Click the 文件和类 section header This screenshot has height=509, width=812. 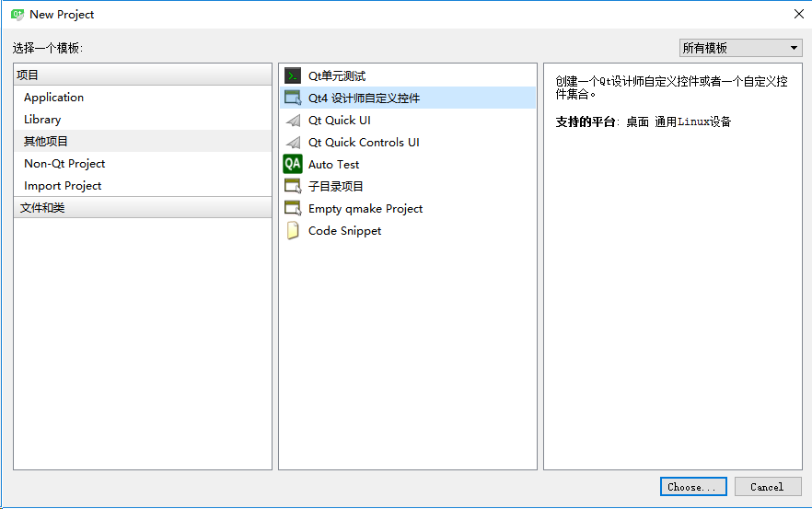pos(143,208)
